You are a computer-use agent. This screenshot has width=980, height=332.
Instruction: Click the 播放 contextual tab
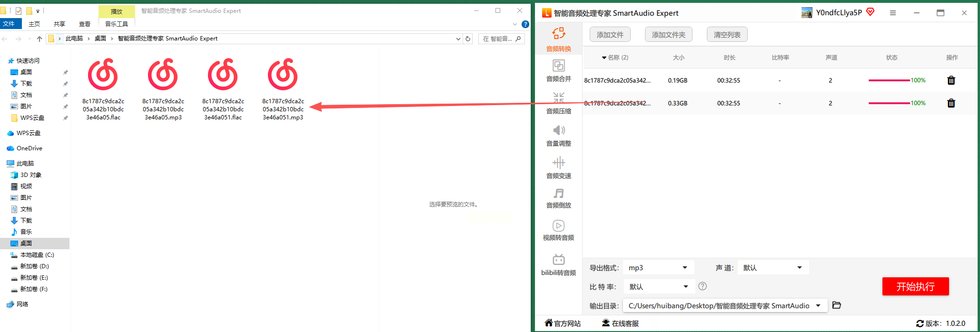117,11
